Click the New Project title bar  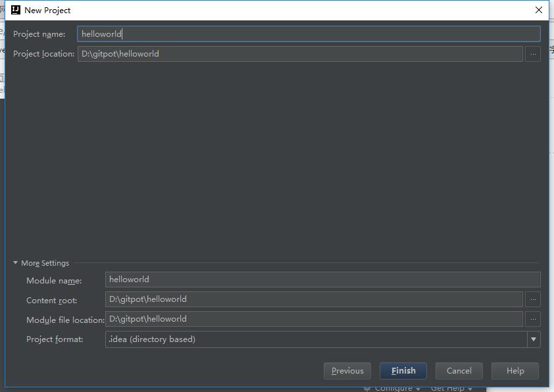pyautogui.click(x=263, y=10)
